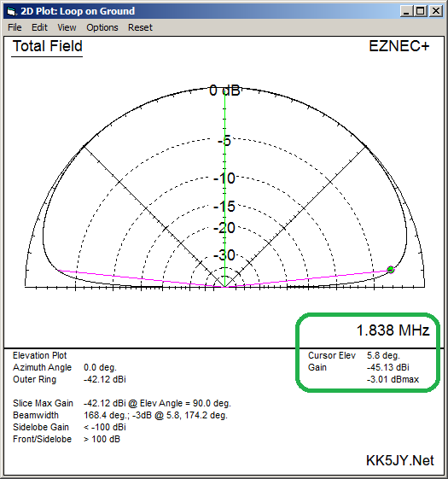448x479 pixels.
Task: Click the Total Field heading
Action: pos(47,46)
